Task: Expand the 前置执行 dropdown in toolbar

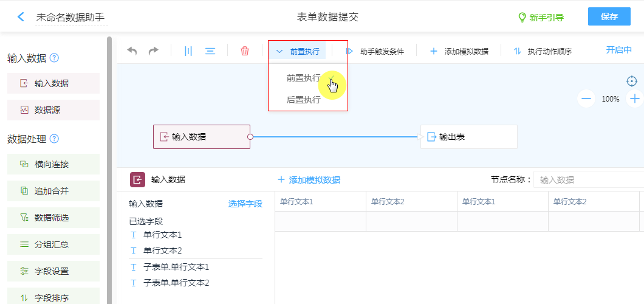Action: (x=298, y=51)
